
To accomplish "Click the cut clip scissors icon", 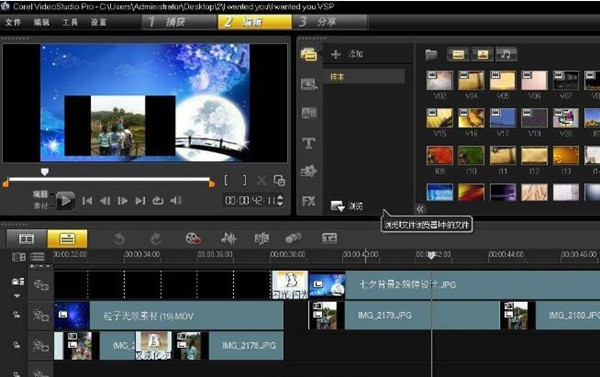I will coord(262,180).
